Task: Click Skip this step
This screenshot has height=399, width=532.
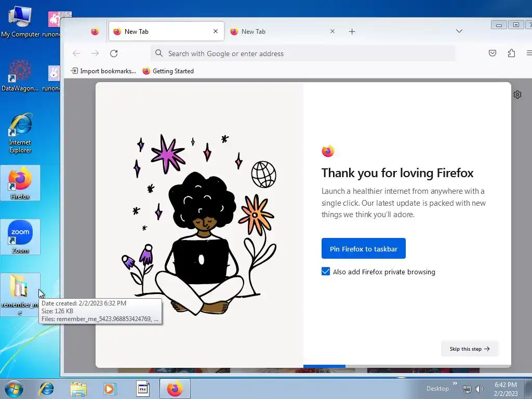Action: pyautogui.click(x=470, y=349)
